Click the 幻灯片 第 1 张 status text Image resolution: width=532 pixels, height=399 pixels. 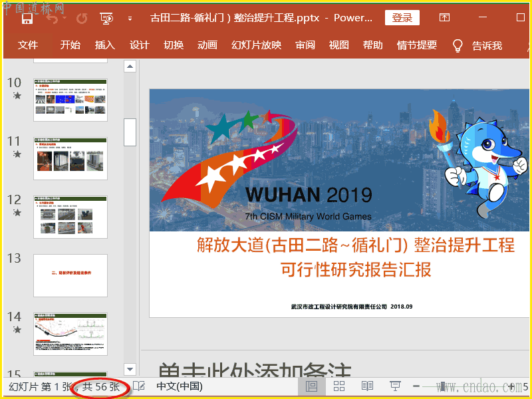(x=40, y=386)
